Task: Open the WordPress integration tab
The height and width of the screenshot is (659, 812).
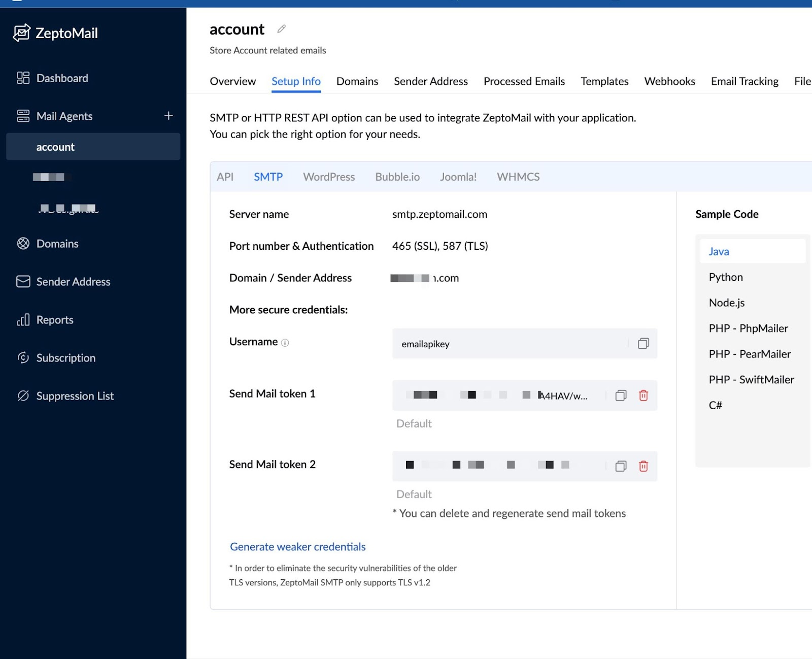Action: click(328, 177)
